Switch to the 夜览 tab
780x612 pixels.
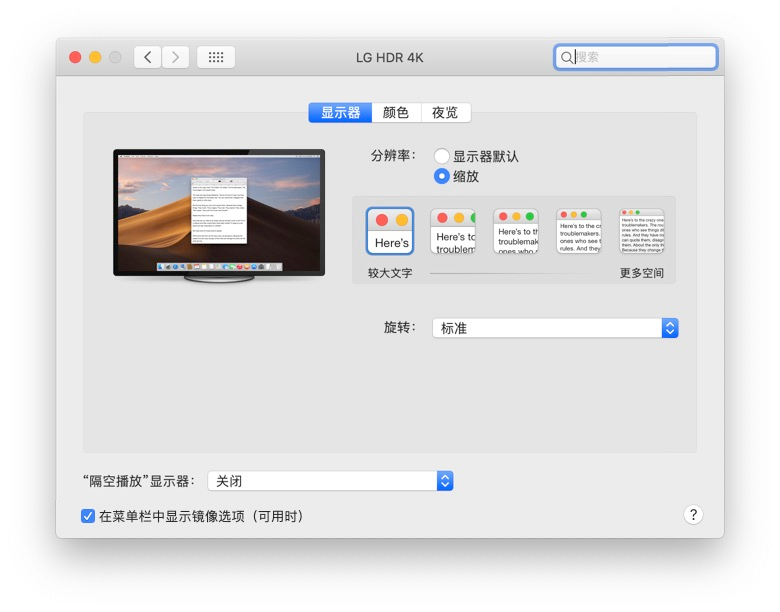click(445, 113)
